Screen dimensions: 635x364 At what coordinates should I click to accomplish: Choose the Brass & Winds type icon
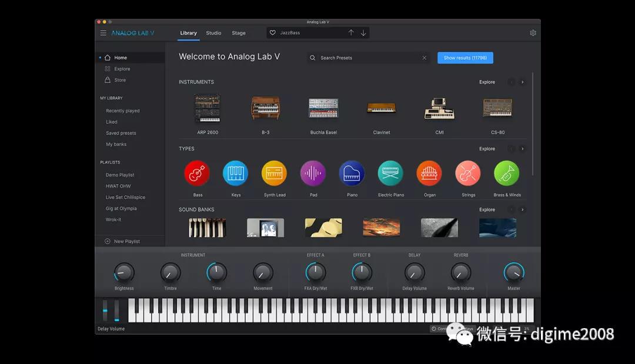(x=507, y=173)
